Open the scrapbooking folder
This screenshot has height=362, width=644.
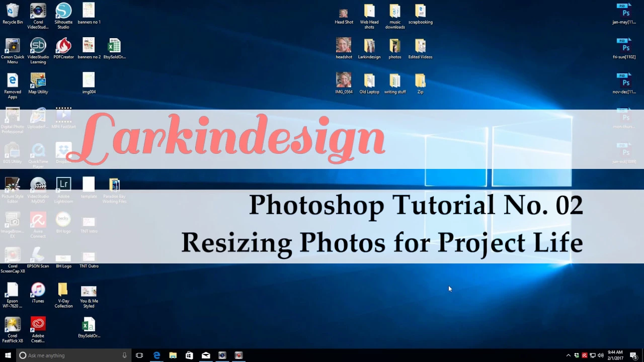coord(420,14)
